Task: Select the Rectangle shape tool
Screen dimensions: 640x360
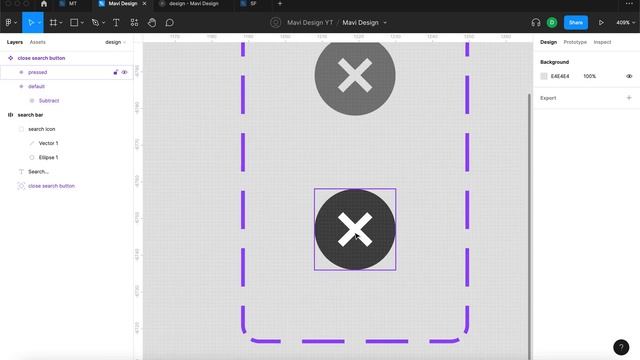Action: (x=74, y=22)
